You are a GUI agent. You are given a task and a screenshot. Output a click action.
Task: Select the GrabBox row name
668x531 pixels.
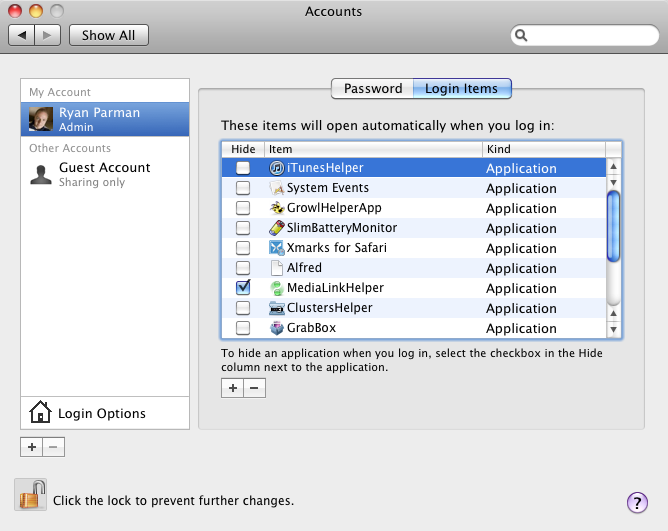tap(311, 328)
